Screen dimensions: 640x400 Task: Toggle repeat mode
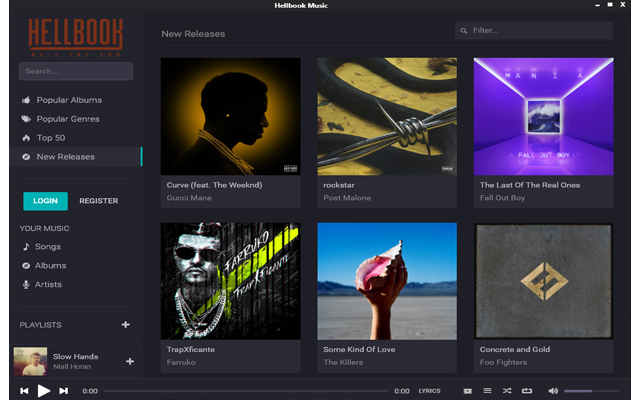pos(527,390)
